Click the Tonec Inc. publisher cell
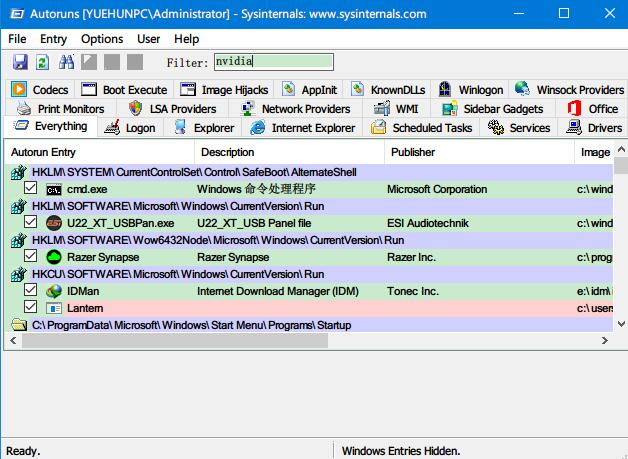Image resolution: width=628 pixels, height=459 pixels. coord(413,291)
